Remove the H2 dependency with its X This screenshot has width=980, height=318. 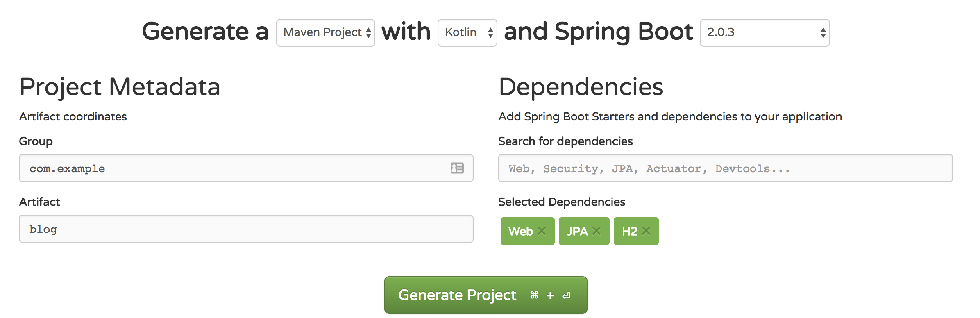tap(646, 231)
